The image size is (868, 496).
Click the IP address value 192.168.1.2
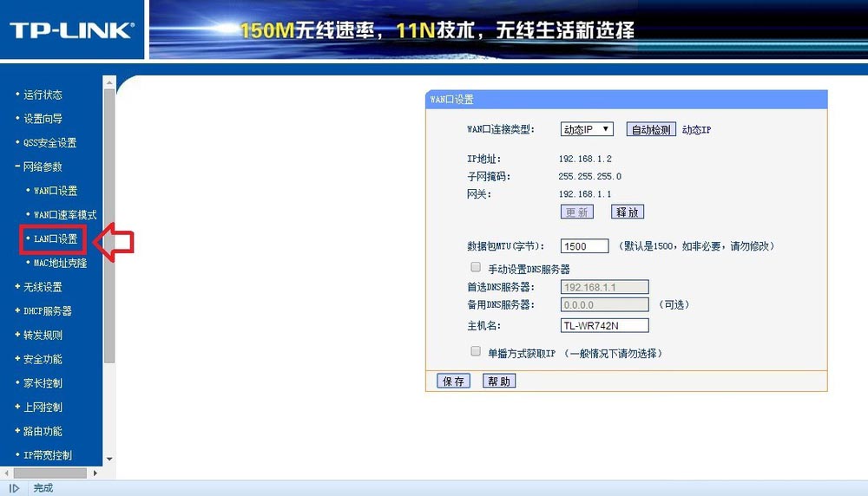[x=585, y=159]
